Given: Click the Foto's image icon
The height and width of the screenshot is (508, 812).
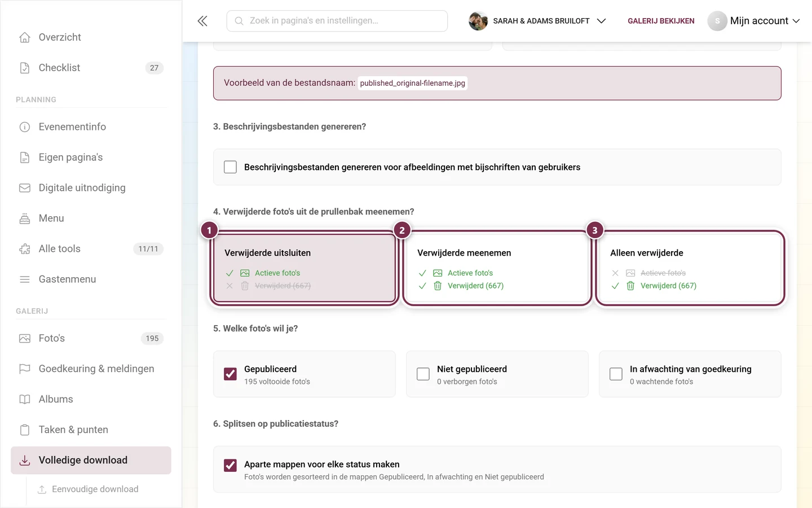Looking at the screenshot, I should pyautogui.click(x=25, y=339).
